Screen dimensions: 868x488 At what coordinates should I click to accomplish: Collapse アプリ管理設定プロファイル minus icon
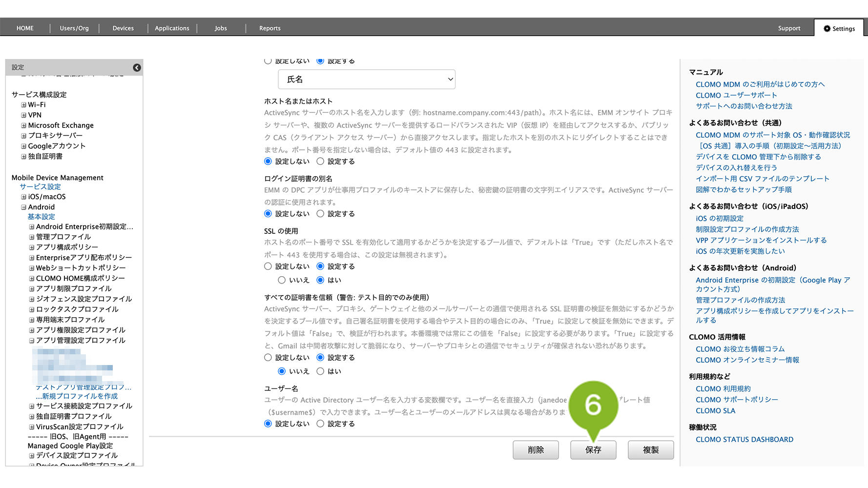32,341
